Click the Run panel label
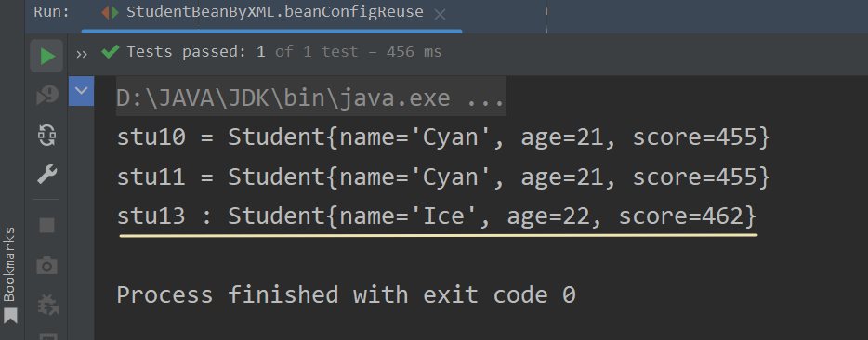 point(51,12)
